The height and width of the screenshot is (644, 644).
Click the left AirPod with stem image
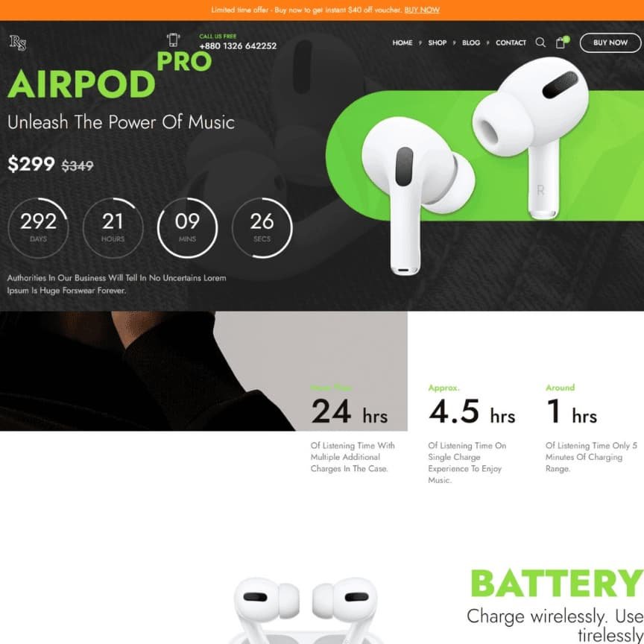tap(417, 196)
